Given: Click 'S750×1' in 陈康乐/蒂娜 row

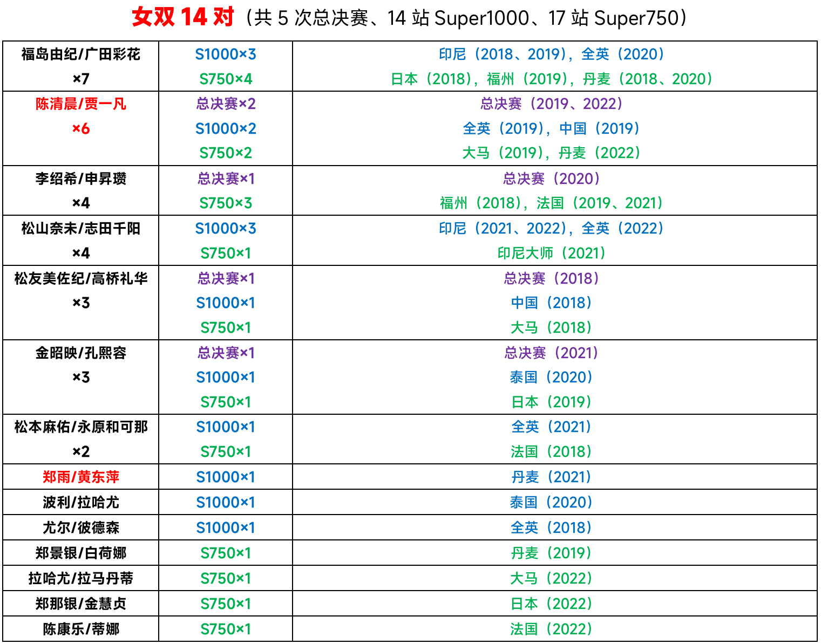Looking at the screenshot, I should pos(226,629).
